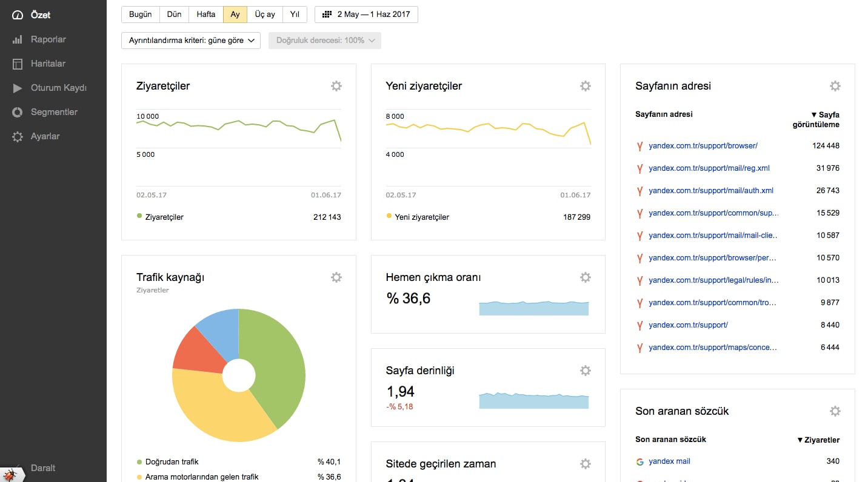Open Ayarlar via the gear sidebar icon

[x=16, y=136]
